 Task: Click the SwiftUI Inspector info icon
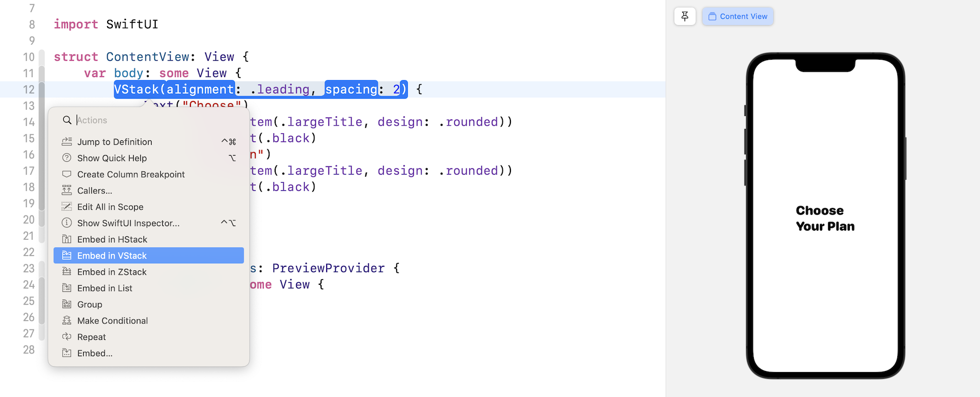click(x=67, y=223)
